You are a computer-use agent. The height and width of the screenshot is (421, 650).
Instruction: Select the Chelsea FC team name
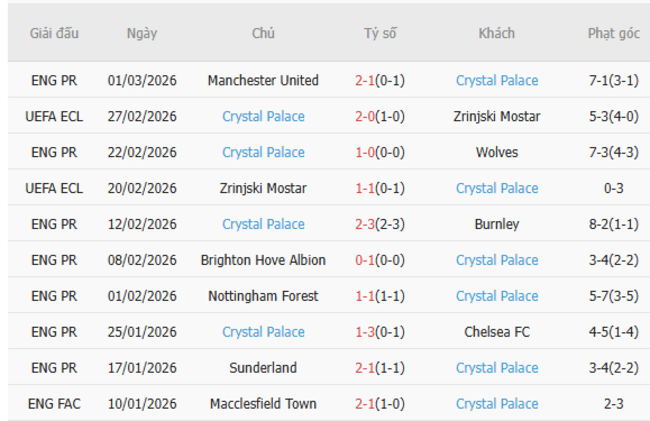pyautogui.click(x=497, y=333)
